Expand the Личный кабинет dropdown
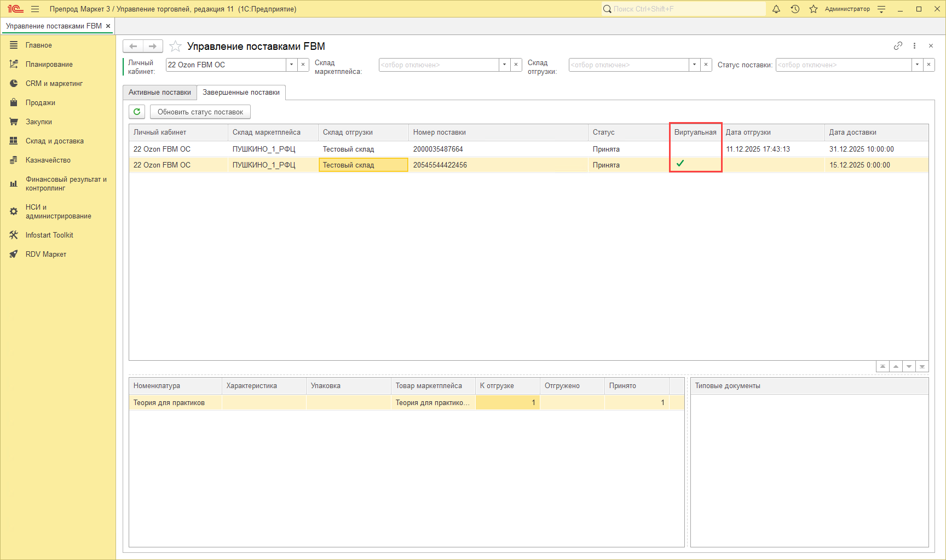The image size is (946, 560). click(x=291, y=65)
